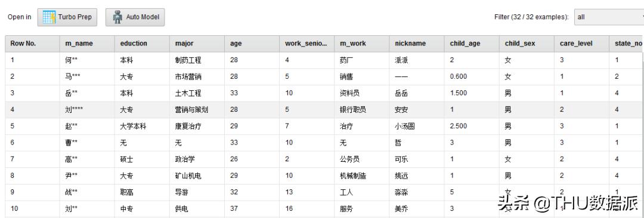Viewport: 644px width, 218px height.
Task: Click the Auto Model robot icon
Action: point(117,17)
